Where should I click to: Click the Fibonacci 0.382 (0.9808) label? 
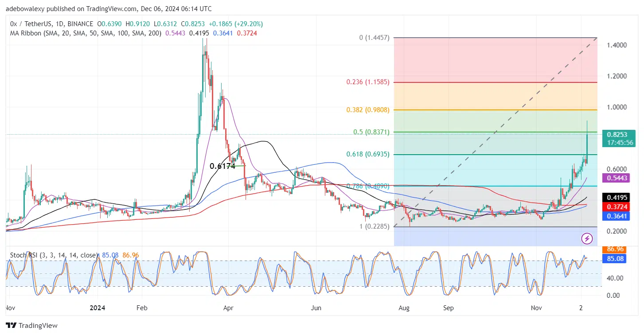coord(367,109)
